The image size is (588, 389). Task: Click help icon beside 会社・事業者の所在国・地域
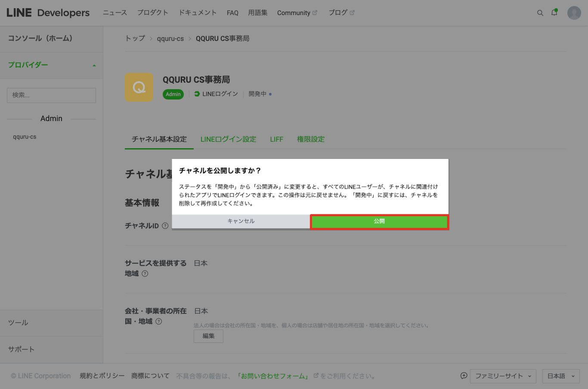(x=159, y=321)
